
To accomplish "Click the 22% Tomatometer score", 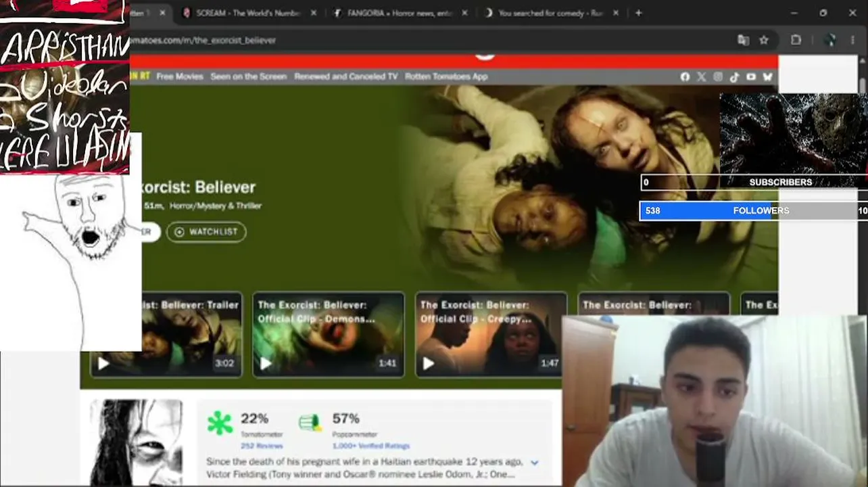I will [x=254, y=419].
